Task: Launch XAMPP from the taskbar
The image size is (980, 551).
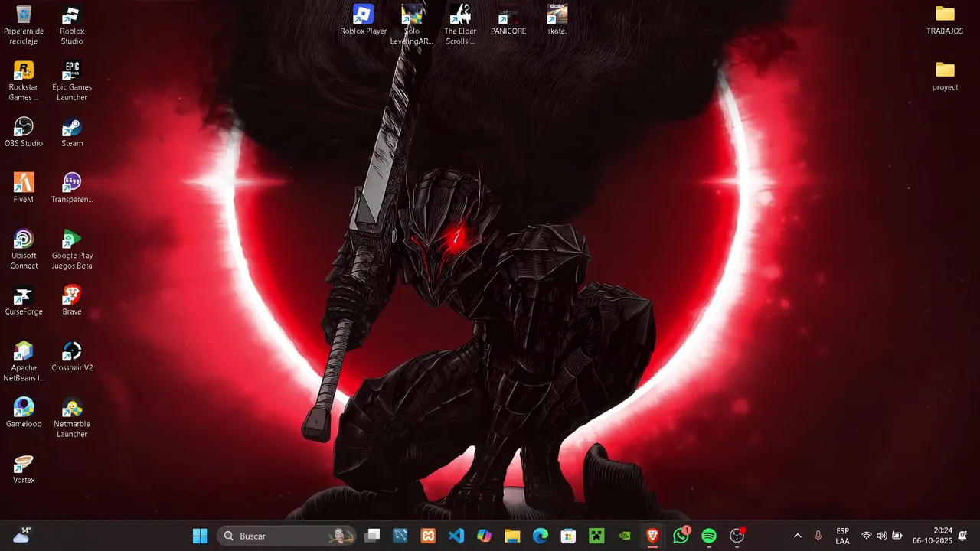Action: 429,536
